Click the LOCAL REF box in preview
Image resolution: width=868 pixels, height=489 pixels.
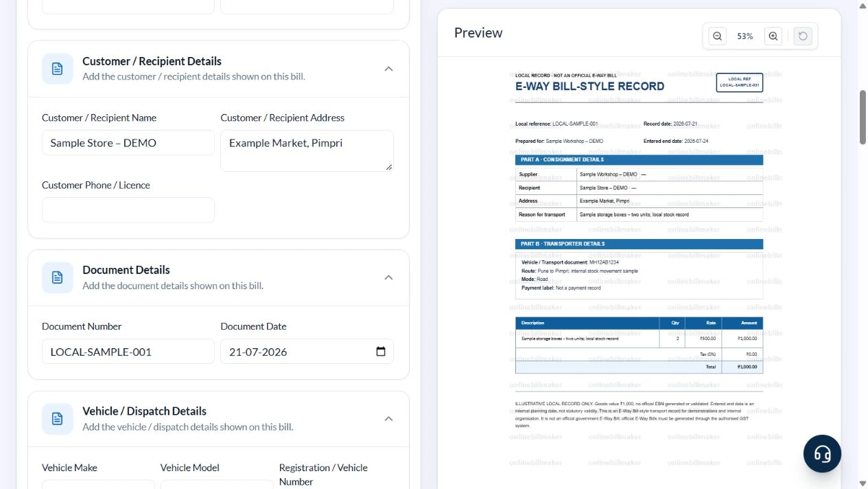click(x=739, y=82)
